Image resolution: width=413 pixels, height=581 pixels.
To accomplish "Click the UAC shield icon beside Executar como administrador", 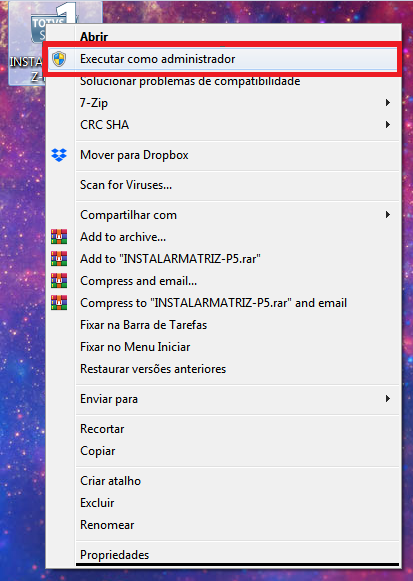I will tap(59, 59).
